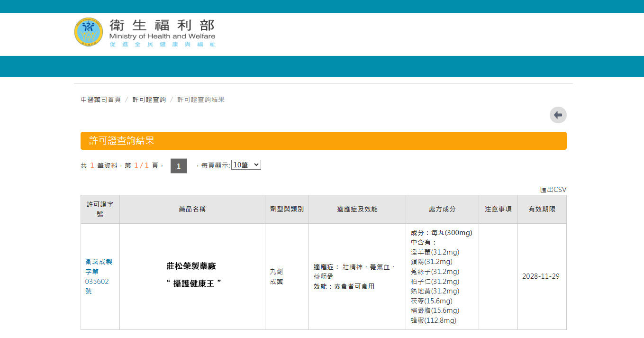Viewport: 644px width, 338px height.
Task: Click the 衛生福利部 site title
Action: pyautogui.click(x=162, y=25)
